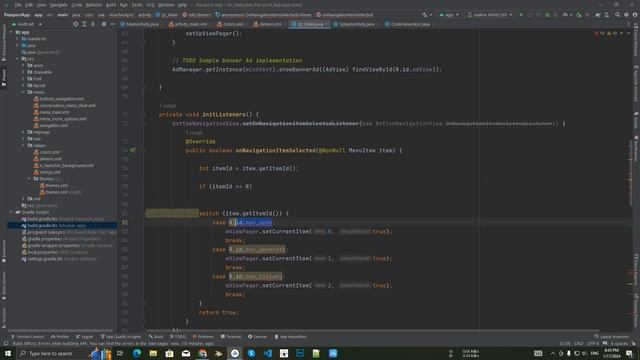Open the Terminal tool window
Image resolution: width=640 pixels, height=360 pixels.
click(231, 337)
